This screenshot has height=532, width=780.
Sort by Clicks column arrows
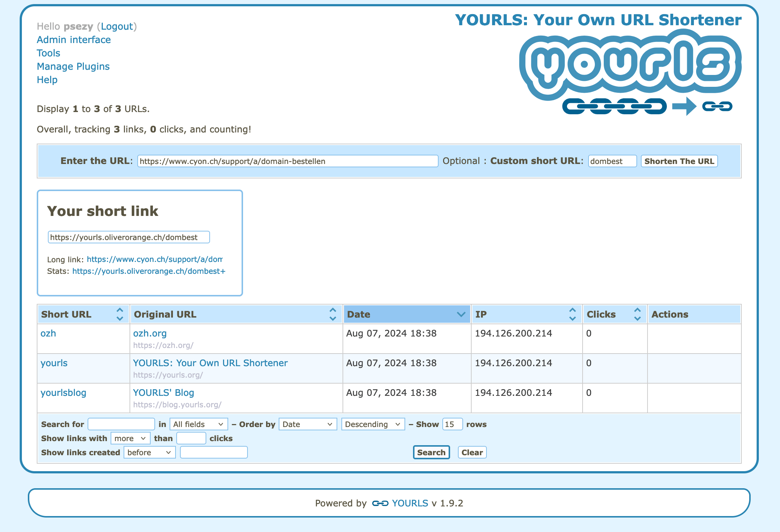pos(637,314)
